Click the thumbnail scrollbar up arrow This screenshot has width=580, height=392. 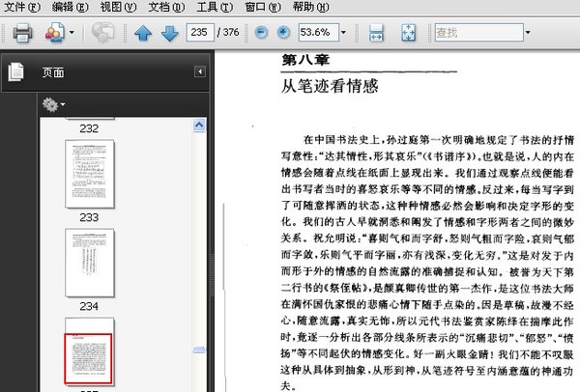pos(199,126)
